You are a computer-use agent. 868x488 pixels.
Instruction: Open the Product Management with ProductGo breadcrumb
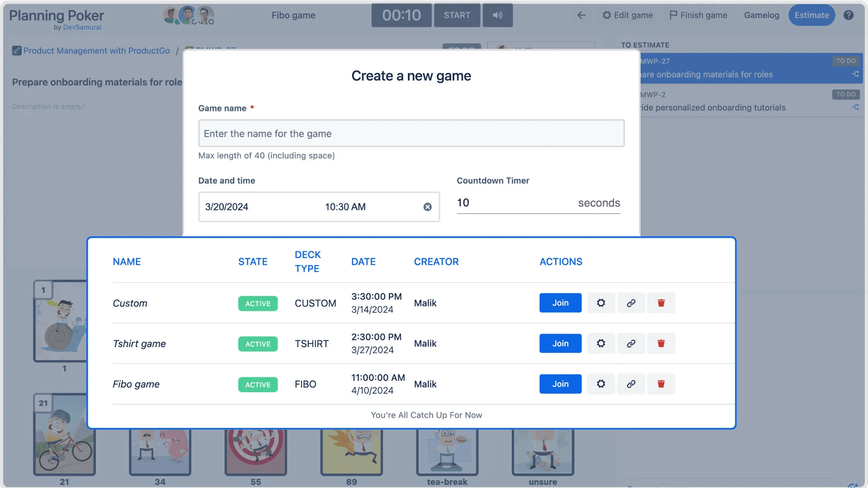(x=96, y=51)
